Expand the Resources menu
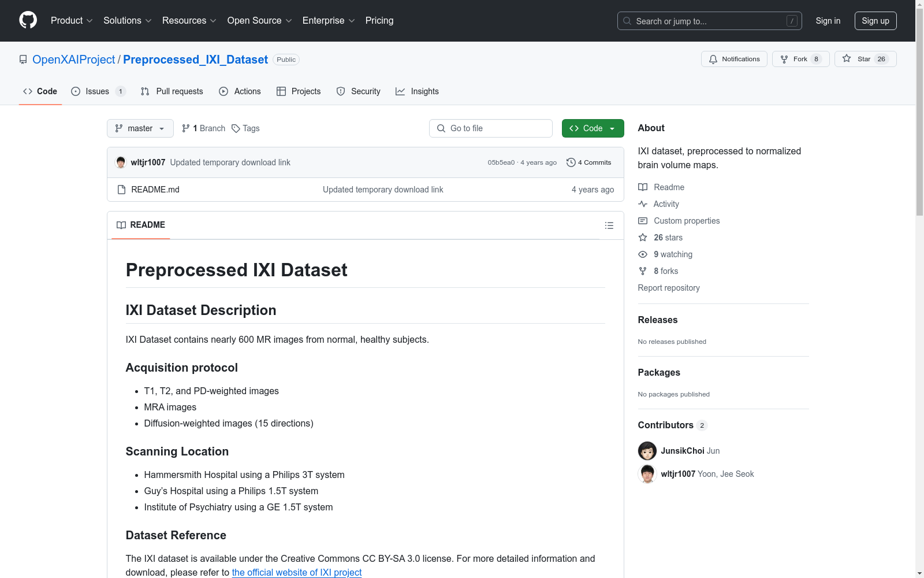The height and width of the screenshot is (578, 924). tap(189, 20)
